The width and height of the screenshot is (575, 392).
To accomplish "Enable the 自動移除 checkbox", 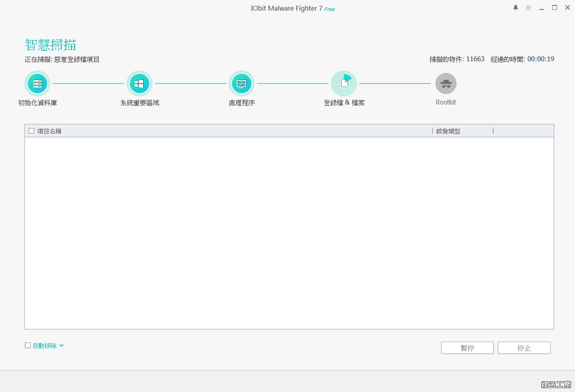I will click(x=27, y=345).
